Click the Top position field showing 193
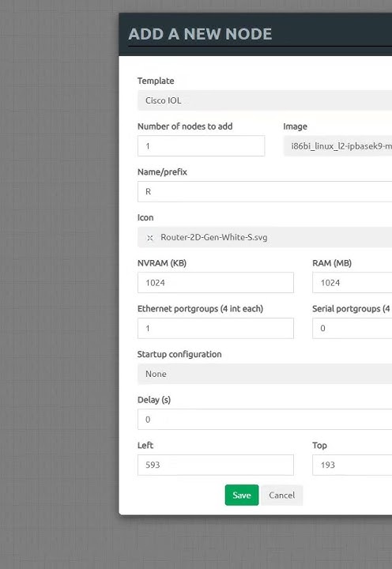The width and height of the screenshot is (392, 569). (x=352, y=465)
